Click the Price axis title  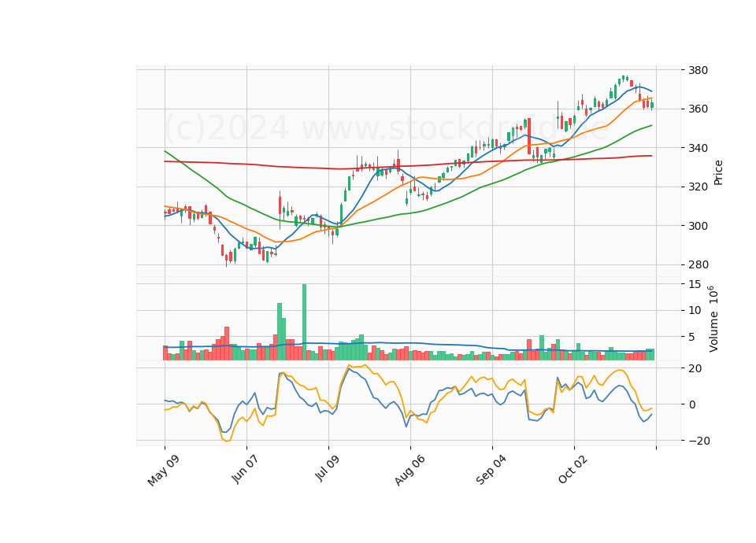[x=718, y=172]
